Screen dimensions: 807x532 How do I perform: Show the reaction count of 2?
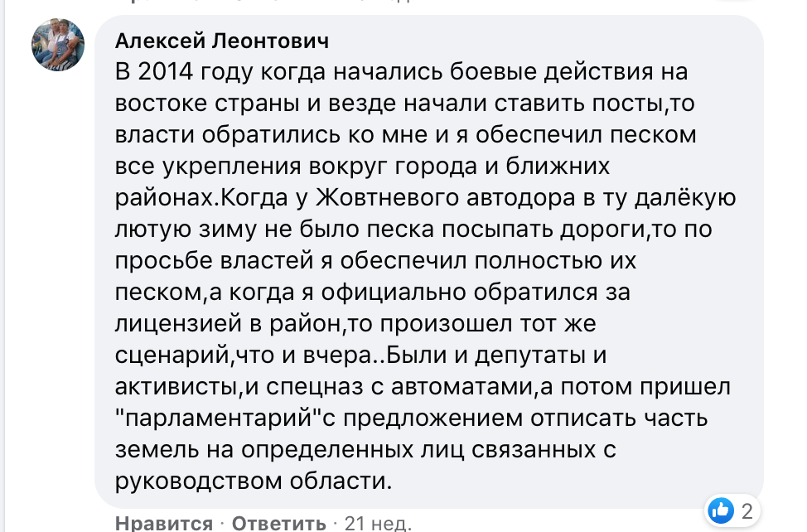[747, 510]
